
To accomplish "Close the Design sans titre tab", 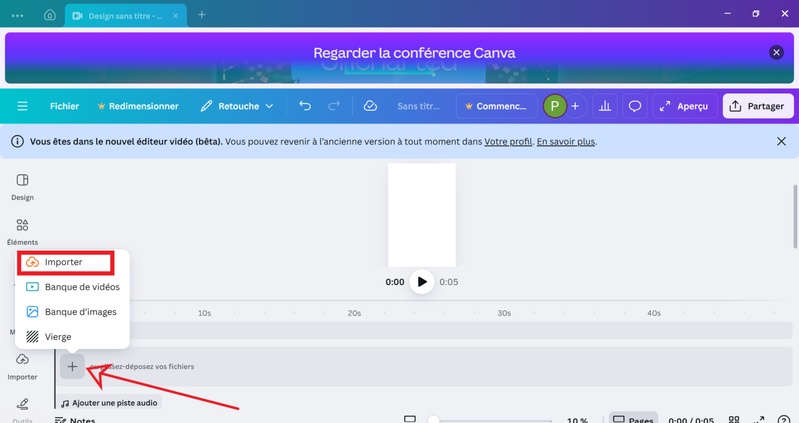I will [175, 16].
